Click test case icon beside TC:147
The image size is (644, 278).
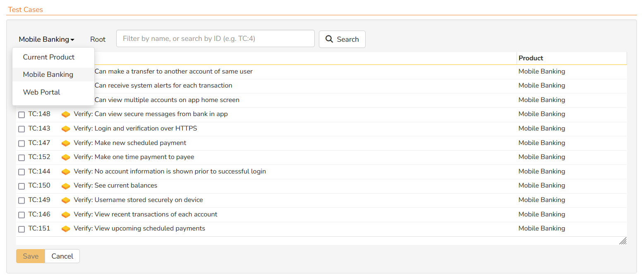click(65, 143)
